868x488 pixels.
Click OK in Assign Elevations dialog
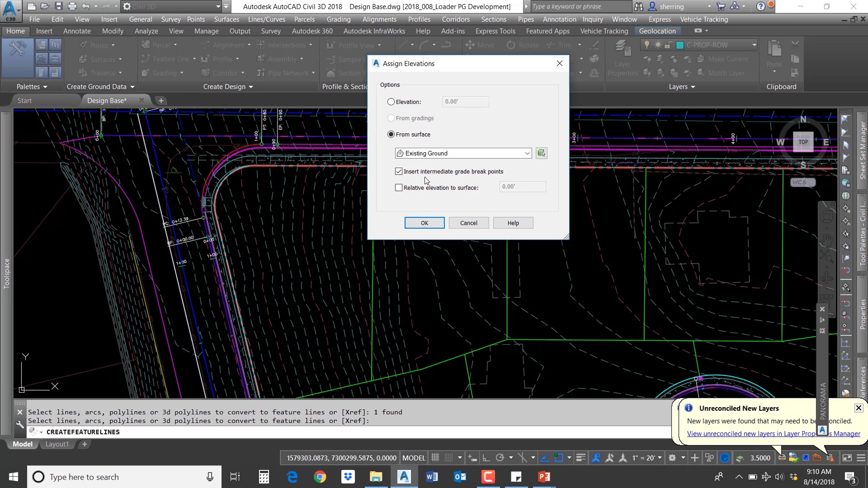425,223
